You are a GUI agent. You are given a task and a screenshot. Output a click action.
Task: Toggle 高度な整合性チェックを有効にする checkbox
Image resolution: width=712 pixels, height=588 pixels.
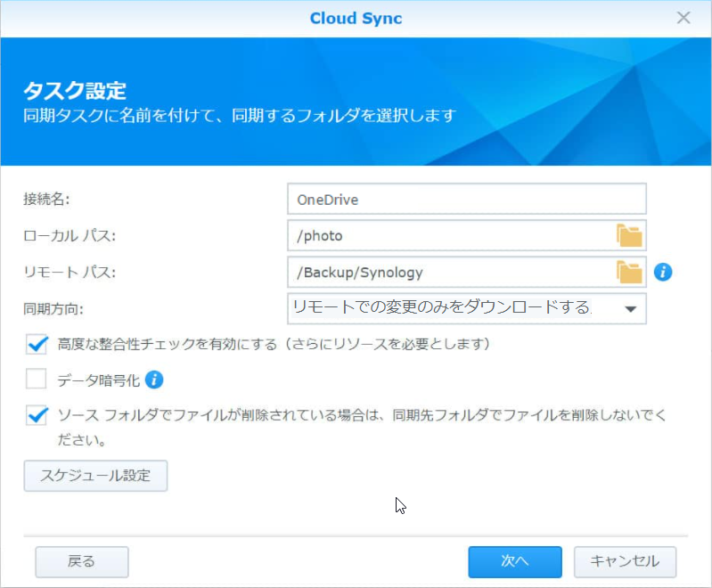click(37, 344)
